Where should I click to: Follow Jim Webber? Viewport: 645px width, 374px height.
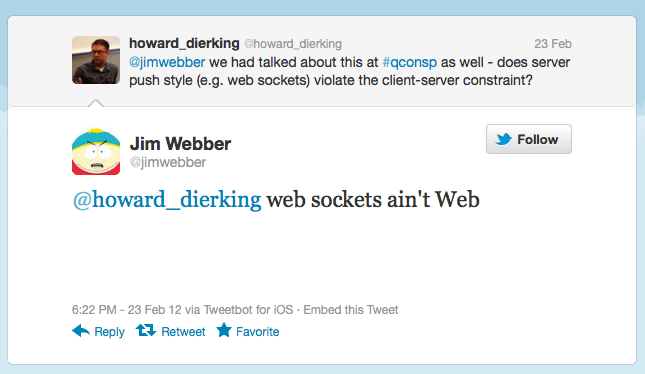tap(529, 139)
